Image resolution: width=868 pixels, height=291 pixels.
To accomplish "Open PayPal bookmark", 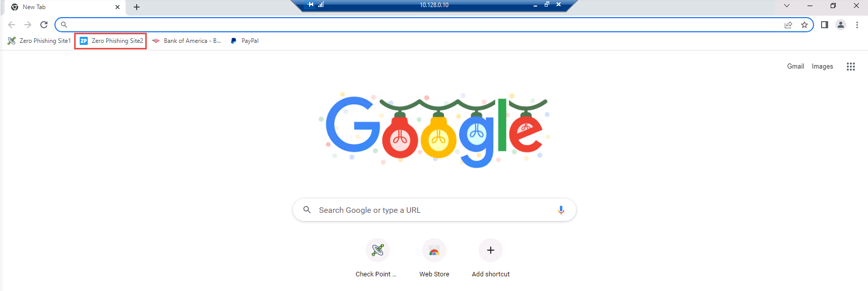I will (x=245, y=41).
